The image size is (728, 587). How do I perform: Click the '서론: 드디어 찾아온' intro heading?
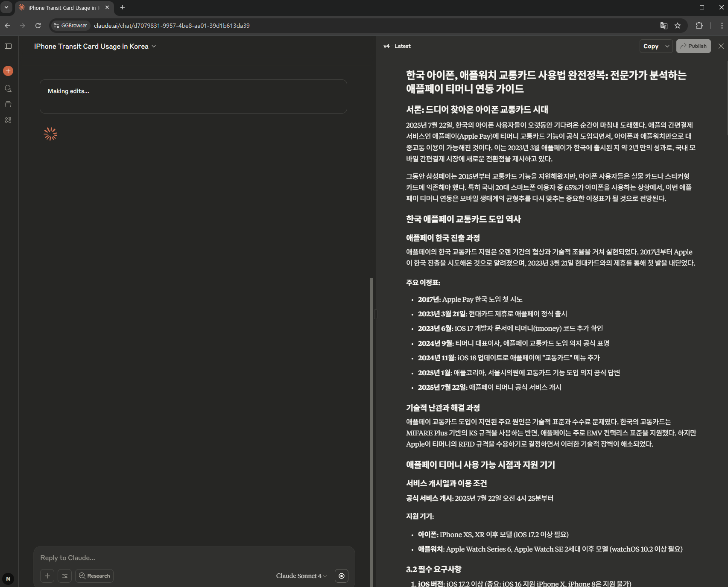click(477, 109)
